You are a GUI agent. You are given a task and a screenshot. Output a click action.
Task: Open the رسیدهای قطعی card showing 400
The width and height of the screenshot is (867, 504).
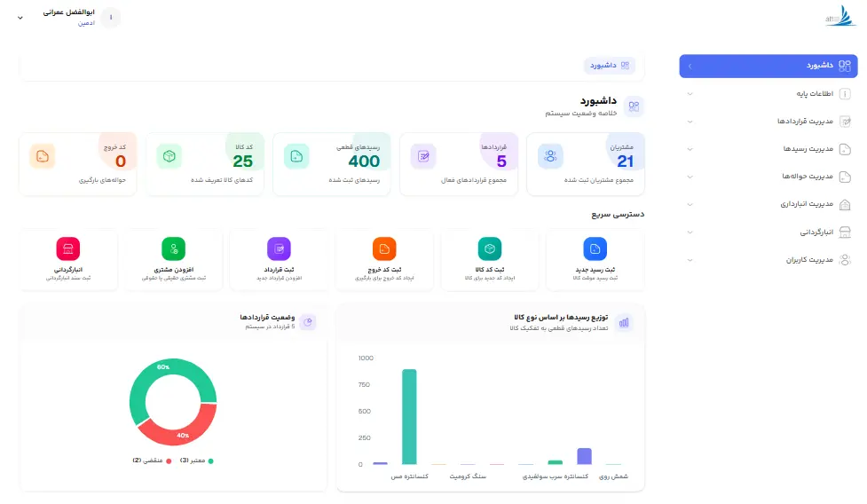click(x=332, y=163)
